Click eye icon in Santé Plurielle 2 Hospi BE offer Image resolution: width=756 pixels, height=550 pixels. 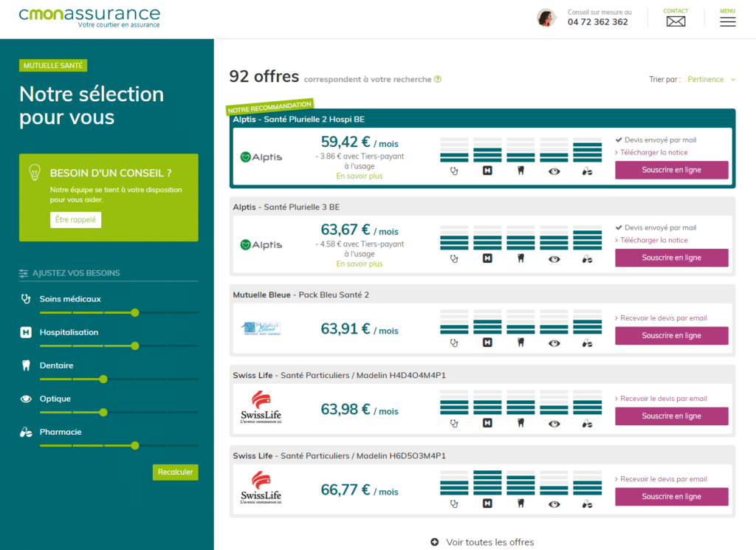(554, 171)
